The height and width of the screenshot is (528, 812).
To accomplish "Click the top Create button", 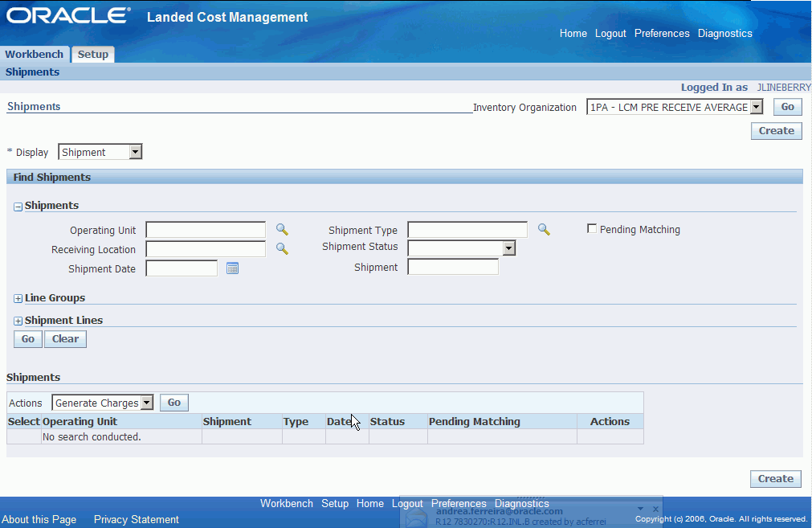I will [x=777, y=130].
